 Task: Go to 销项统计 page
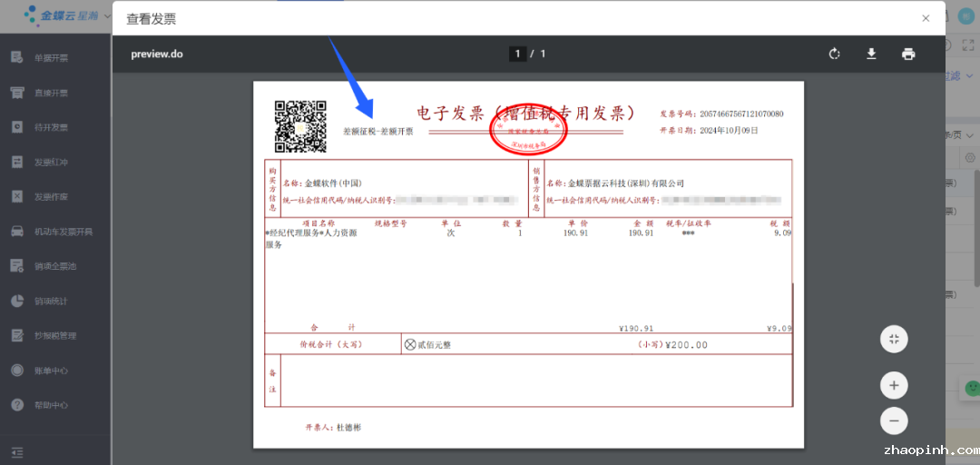pyautogui.click(x=51, y=301)
